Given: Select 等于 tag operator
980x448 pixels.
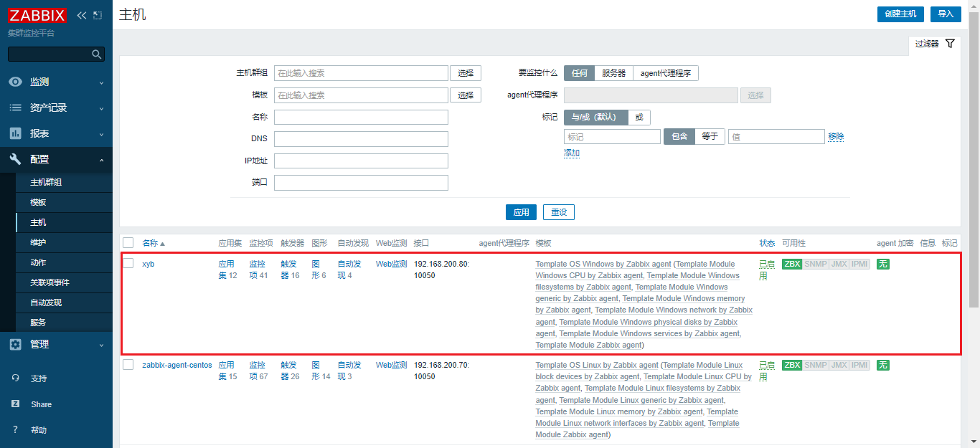Looking at the screenshot, I should click(710, 136).
